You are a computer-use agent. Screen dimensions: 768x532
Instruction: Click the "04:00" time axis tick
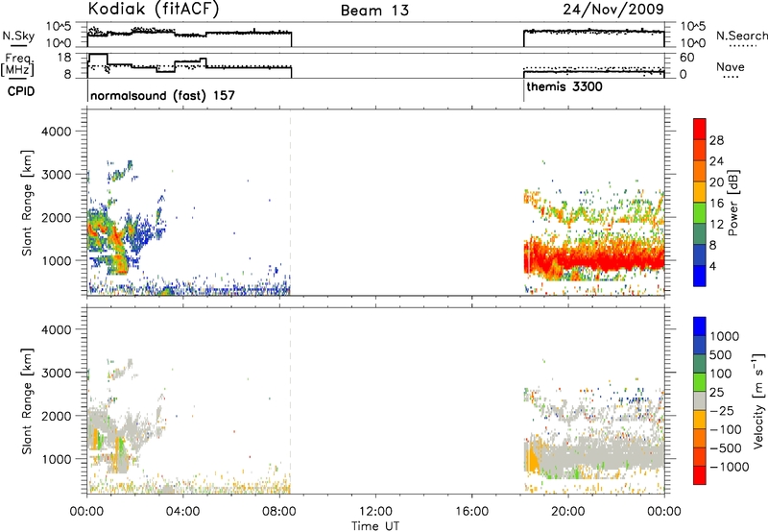coord(182,512)
